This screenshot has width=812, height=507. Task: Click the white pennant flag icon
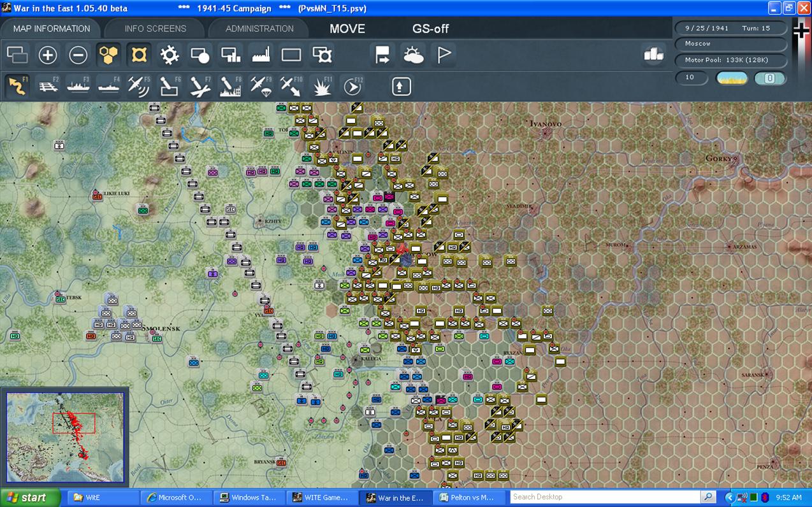point(444,55)
